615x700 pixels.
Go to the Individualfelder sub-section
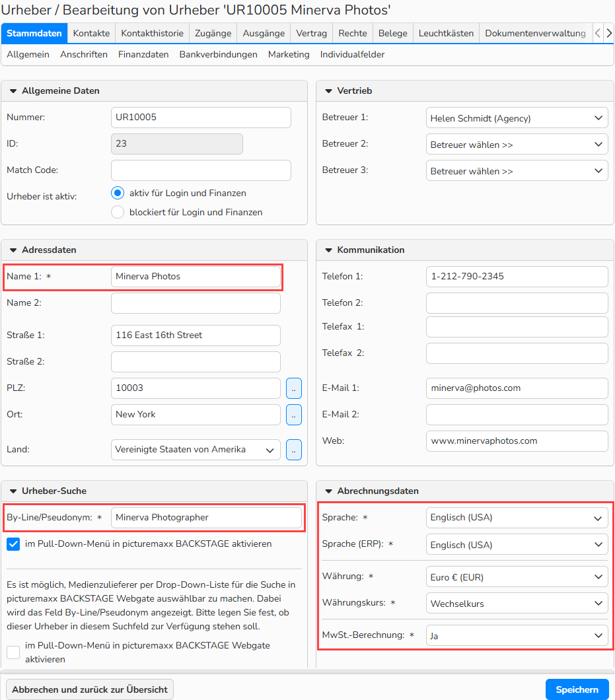tap(352, 54)
